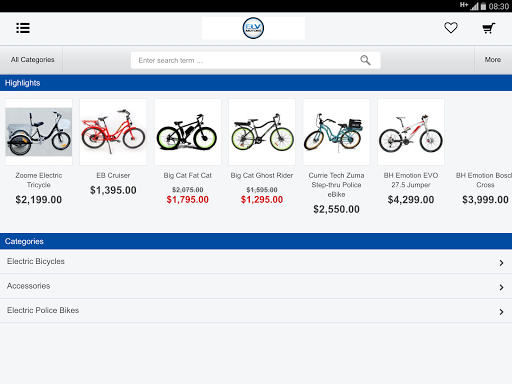The image size is (512, 384).
Task: Open the wishlist heart icon
Action: pos(451,28)
